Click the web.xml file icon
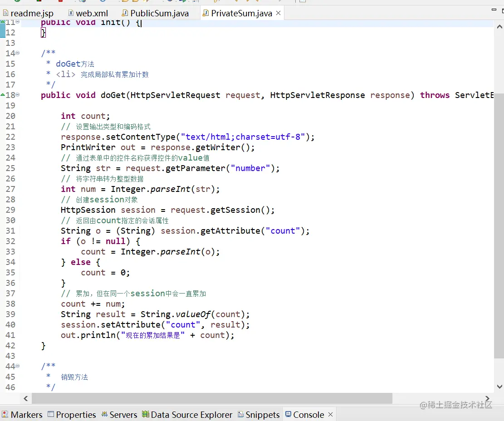 [71, 13]
